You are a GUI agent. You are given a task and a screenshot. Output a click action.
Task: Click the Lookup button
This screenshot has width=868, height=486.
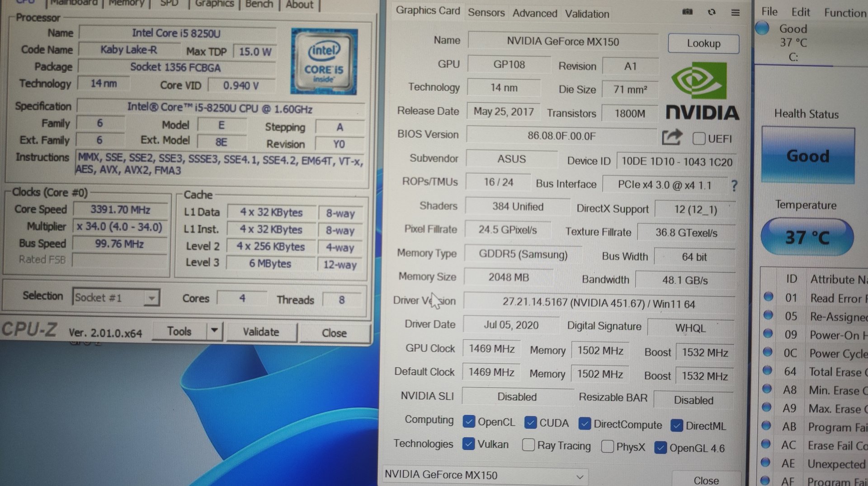tap(703, 43)
